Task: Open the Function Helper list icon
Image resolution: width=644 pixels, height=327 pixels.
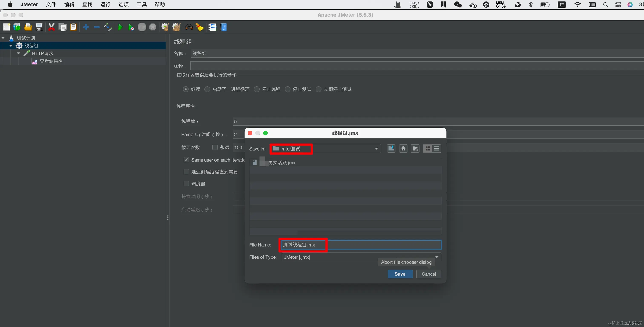Action: 212,27
